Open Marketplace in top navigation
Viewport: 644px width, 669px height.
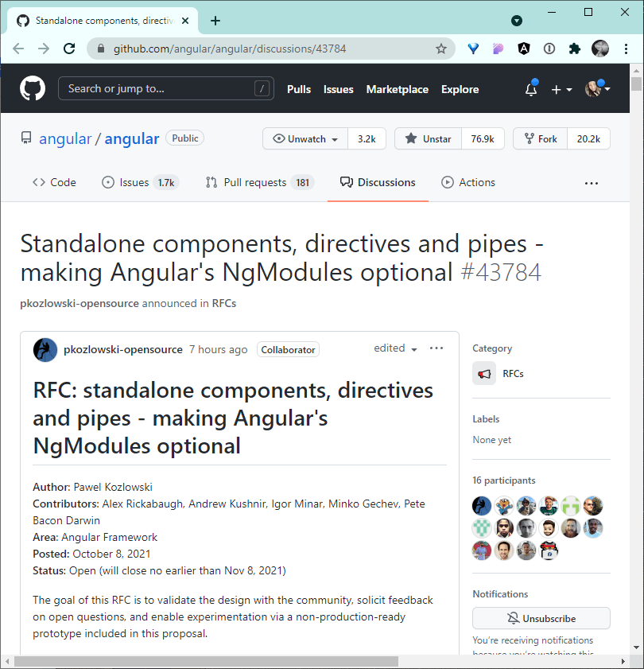pyautogui.click(x=397, y=89)
